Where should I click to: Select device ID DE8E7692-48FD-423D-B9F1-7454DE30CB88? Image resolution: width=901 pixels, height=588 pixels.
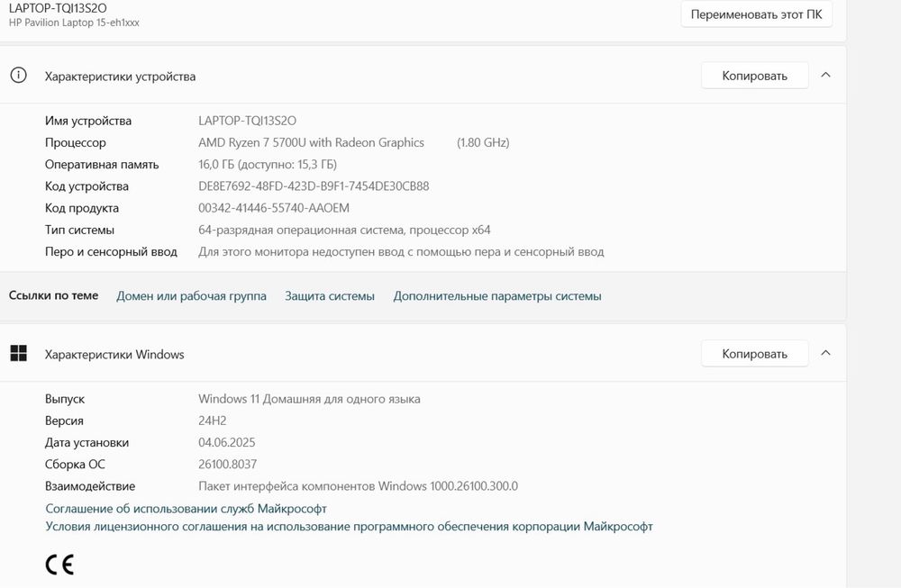click(314, 186)
